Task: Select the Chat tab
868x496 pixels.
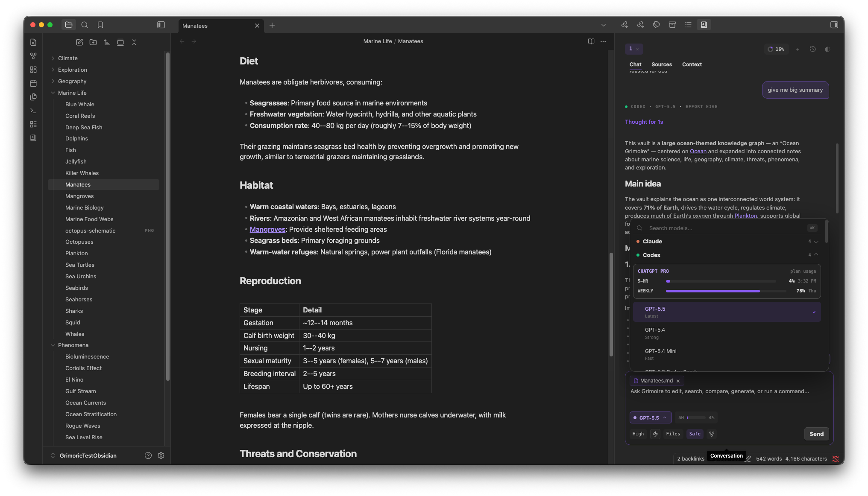Action: 635,64
